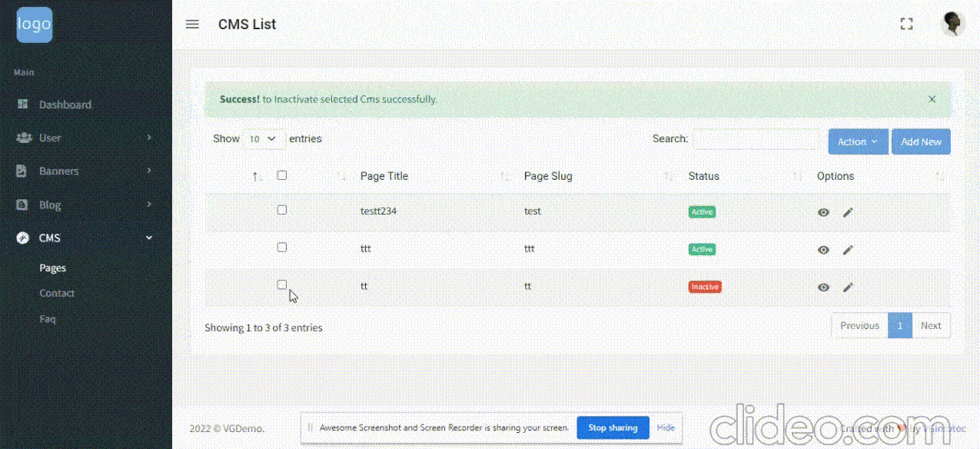Go to the Faq submenu item

(x=48, y=318)
